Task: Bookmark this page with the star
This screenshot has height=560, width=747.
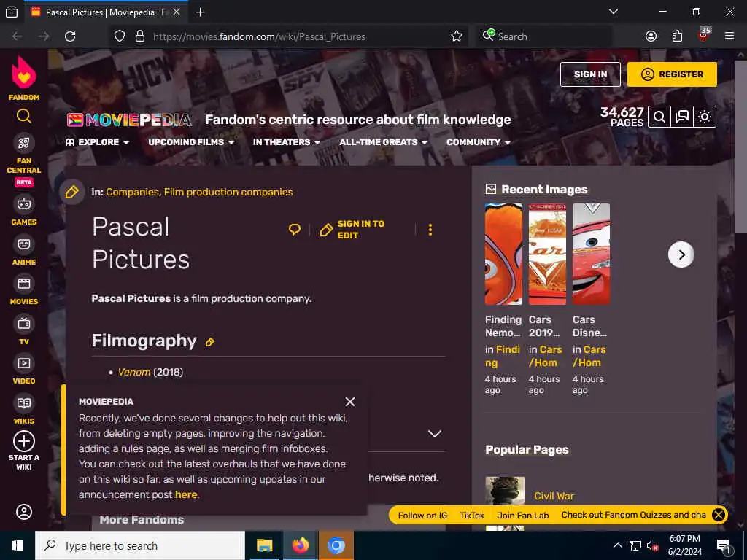Action: coord(457,36)
